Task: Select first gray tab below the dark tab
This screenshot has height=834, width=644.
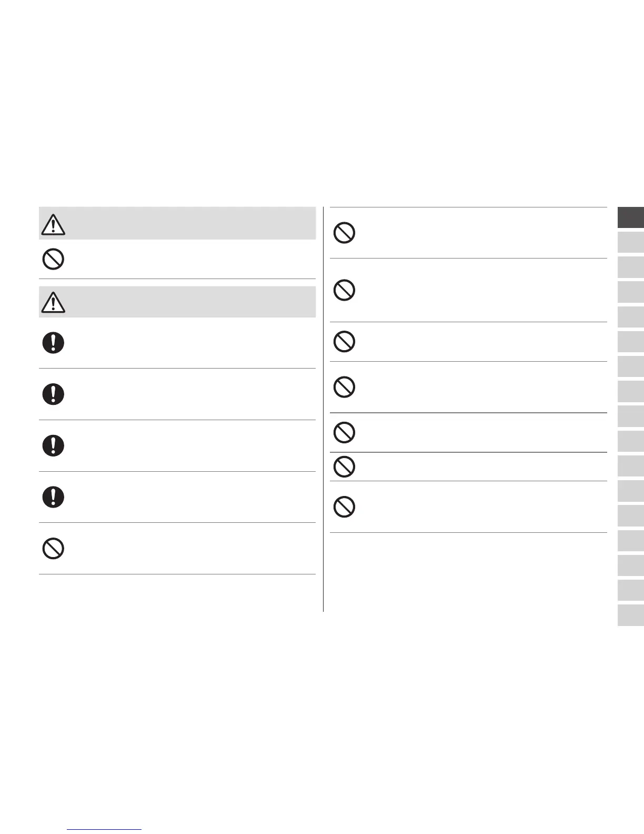Action: 630,243
